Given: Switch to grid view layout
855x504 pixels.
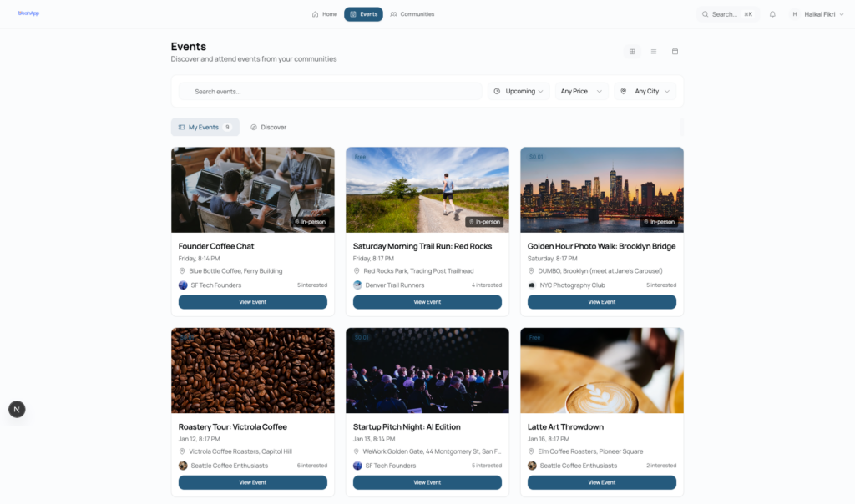Looking at the screenshot, I should pyautogui.click(x=632, y=52).
